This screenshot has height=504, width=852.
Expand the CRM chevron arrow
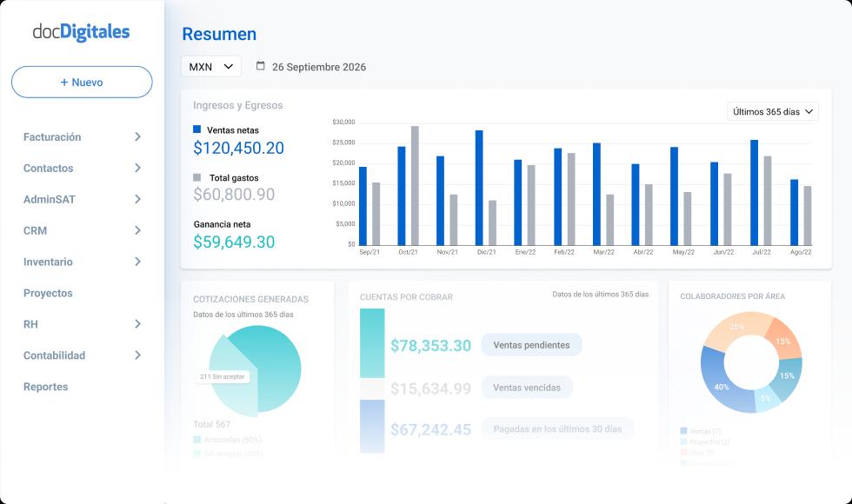[x=137, y=230]
